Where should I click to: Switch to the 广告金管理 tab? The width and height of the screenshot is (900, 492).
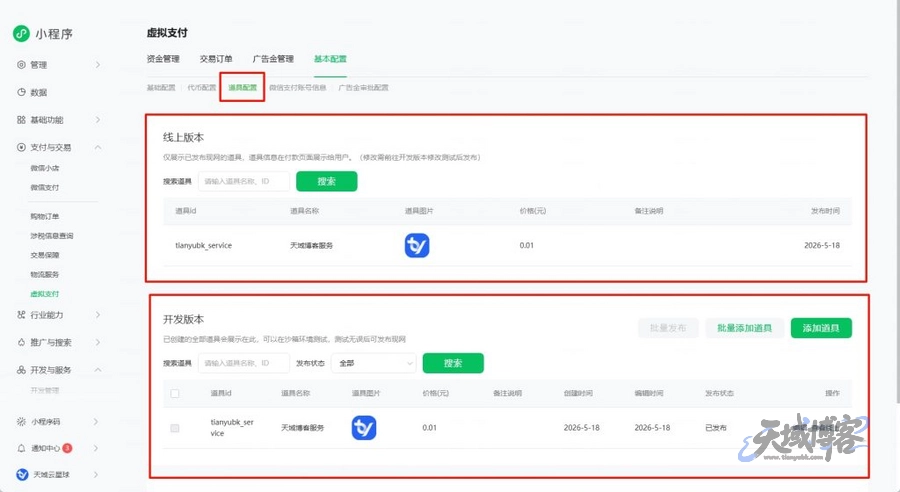tap(273, 59)
